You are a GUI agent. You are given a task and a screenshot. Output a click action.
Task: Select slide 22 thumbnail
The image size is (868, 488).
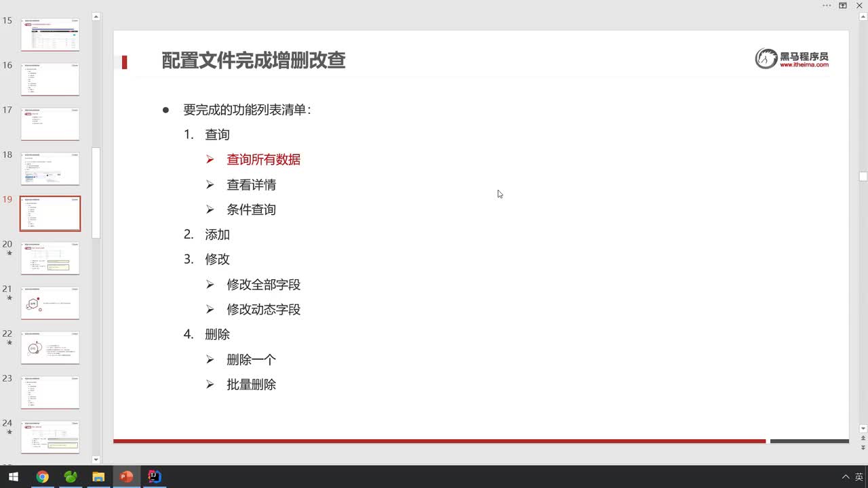(x=50, y=348)
